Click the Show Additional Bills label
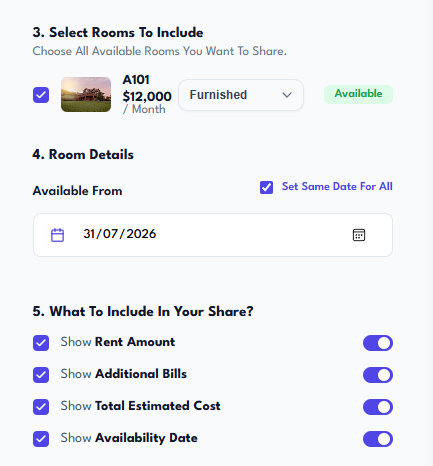 point(124,374)
